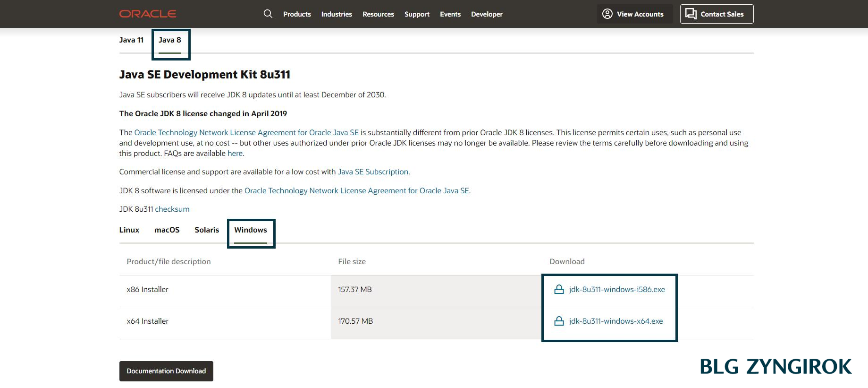Image resolution: width=868 pixels, height=388 pixels.
Task: Open the FAQs 'here' link
Action: (x=235, y=154)
